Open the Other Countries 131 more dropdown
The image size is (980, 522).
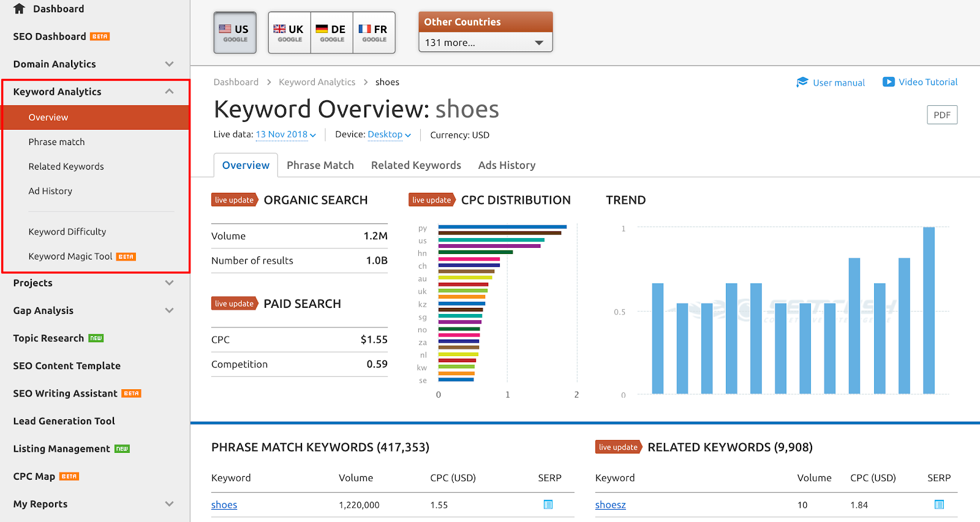[486, 42]
